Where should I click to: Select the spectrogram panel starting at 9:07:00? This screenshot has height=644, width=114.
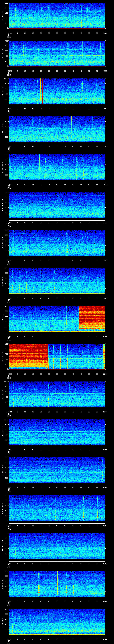click(x=57, y=243)
